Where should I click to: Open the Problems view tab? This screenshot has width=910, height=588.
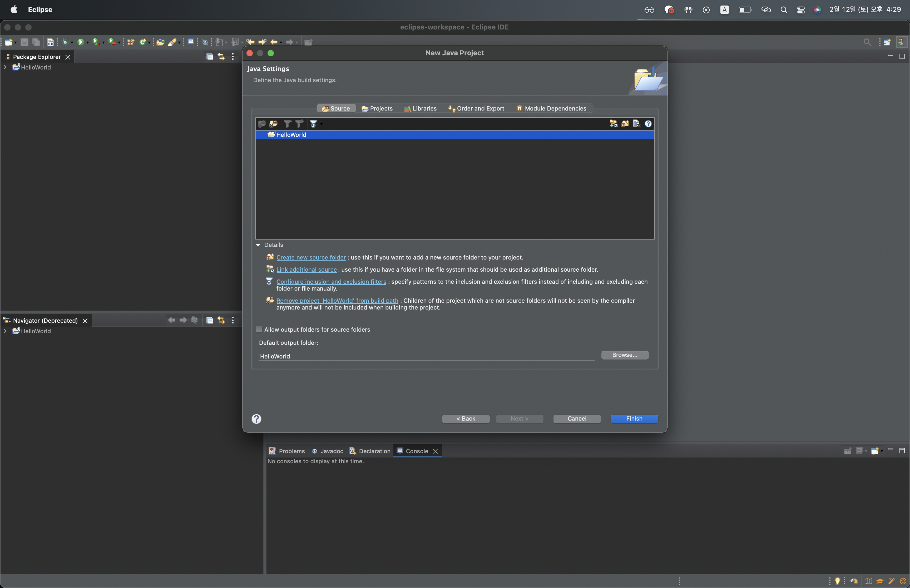point(287,451)
